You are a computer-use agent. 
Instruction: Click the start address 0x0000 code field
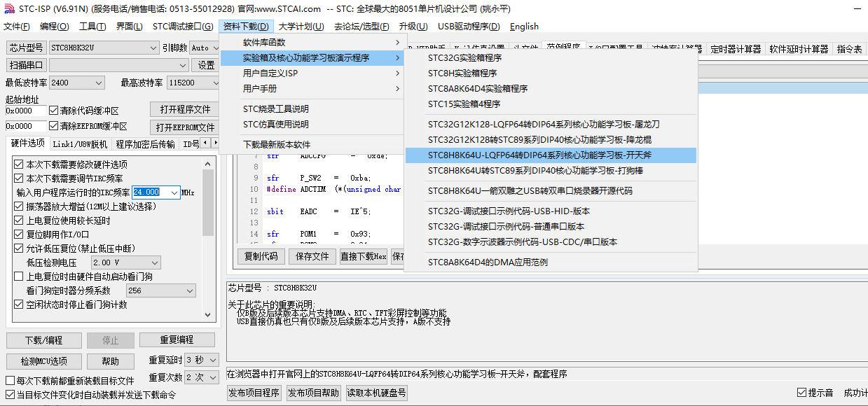click(26, 111)
